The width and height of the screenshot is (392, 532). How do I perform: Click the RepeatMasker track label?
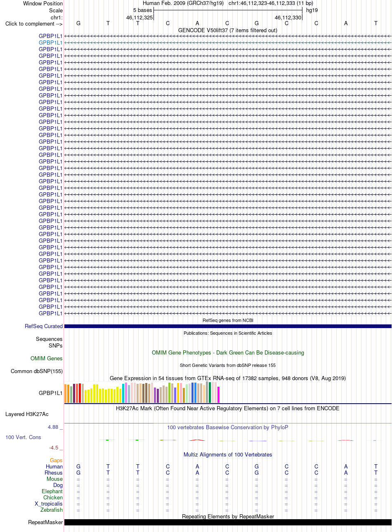[45, 523]
